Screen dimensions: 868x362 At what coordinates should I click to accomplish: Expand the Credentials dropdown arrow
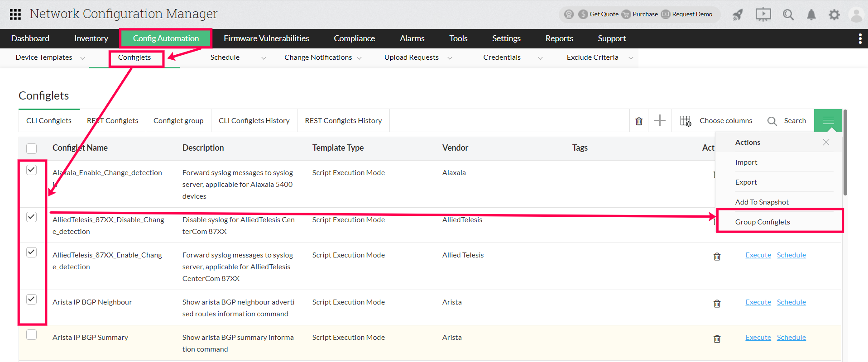[x=540, y=58]
